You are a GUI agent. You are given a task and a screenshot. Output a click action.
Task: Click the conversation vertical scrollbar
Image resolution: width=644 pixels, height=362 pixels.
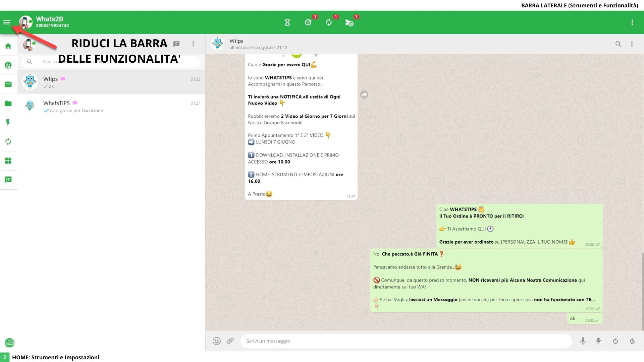point(643,292)
